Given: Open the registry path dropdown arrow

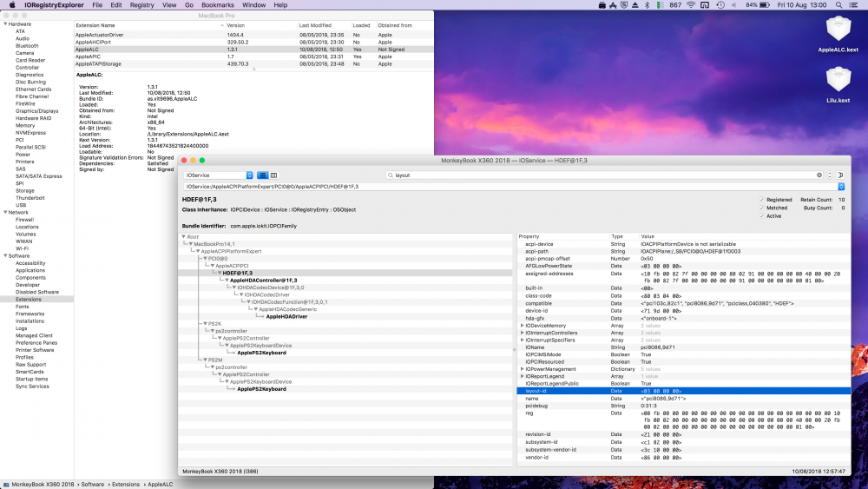Looking at the screenshot, I should point(841,187).
